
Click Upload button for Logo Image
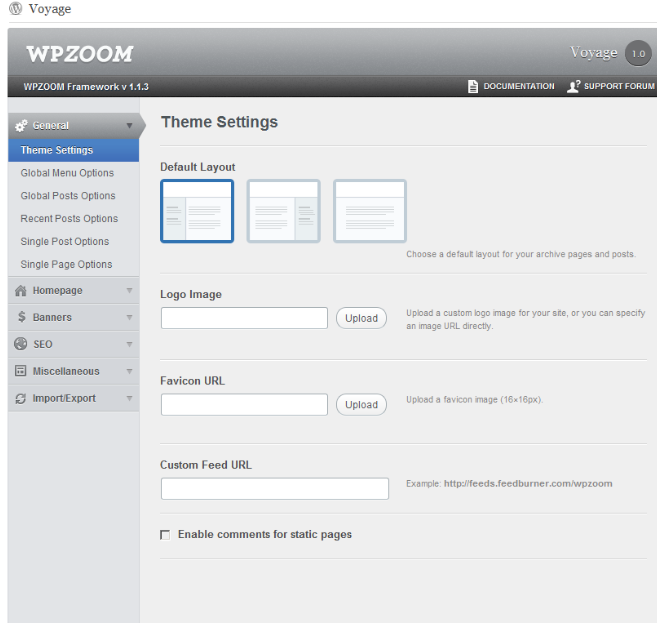(x=361, y=318)
